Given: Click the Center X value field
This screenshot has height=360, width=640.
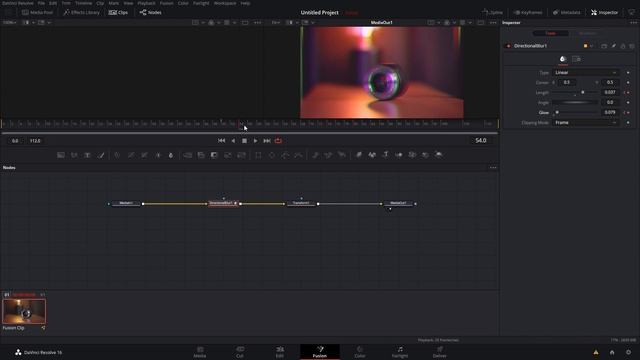Looking at the screenshot, I should point(567,82).
